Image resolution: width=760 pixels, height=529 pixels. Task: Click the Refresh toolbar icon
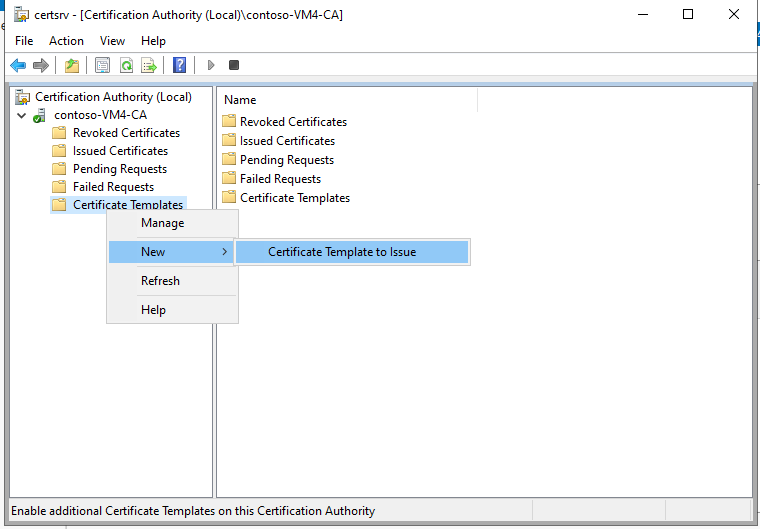(126, 65)
